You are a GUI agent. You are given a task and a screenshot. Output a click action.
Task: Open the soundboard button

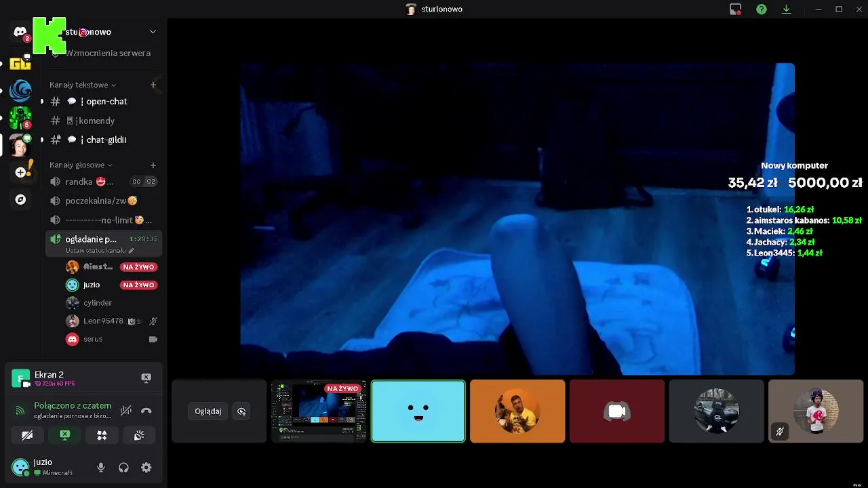[139, 435]
